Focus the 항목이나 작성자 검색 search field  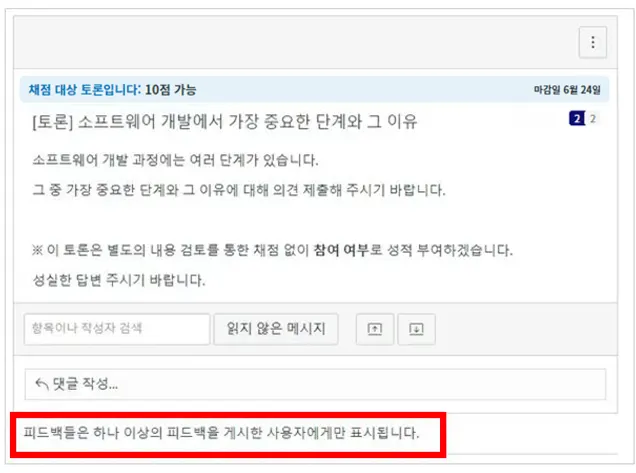pos(117,329)
